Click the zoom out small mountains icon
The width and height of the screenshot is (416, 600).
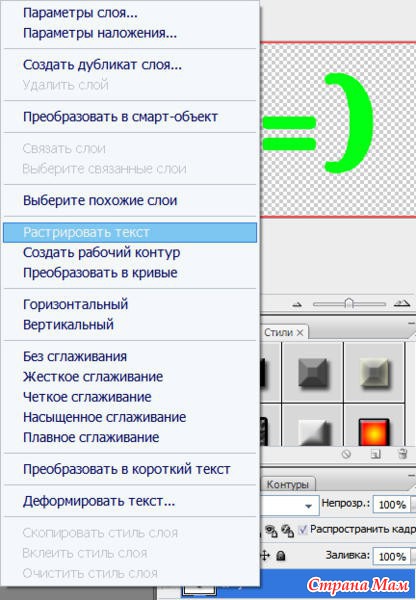click(297, 305)
